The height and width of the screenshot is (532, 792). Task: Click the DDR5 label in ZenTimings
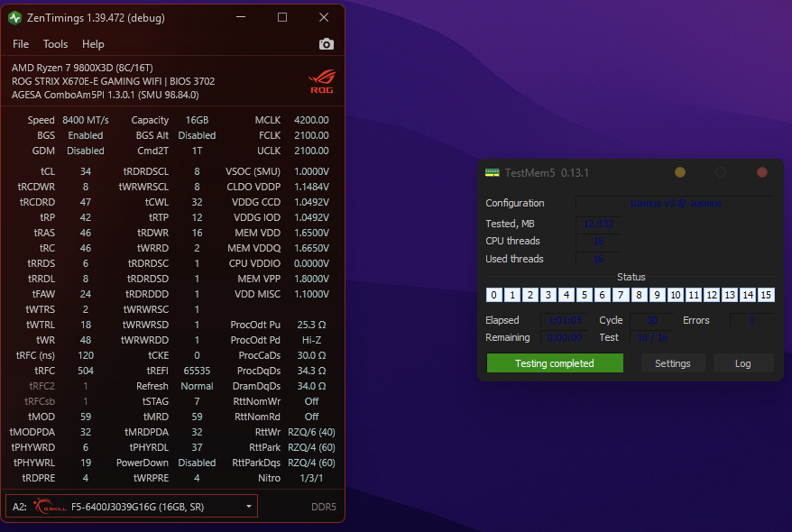[x=323, y=506]
